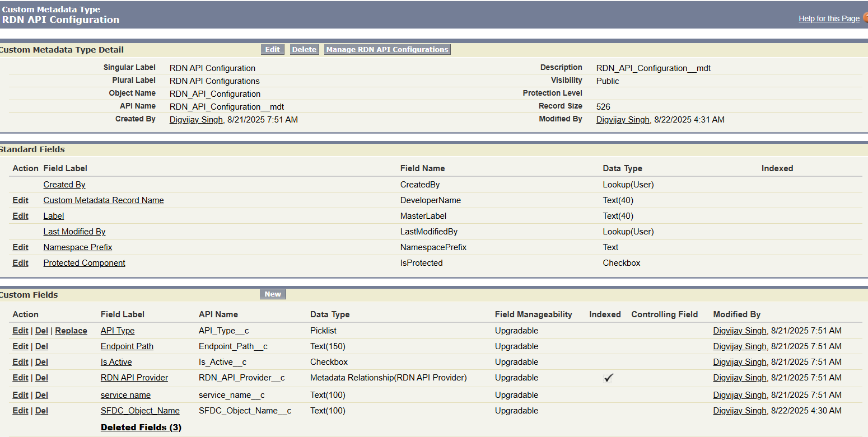868x437 pixels.
Task: Click the Delete button for this metadata type
Action: point(304,49)
